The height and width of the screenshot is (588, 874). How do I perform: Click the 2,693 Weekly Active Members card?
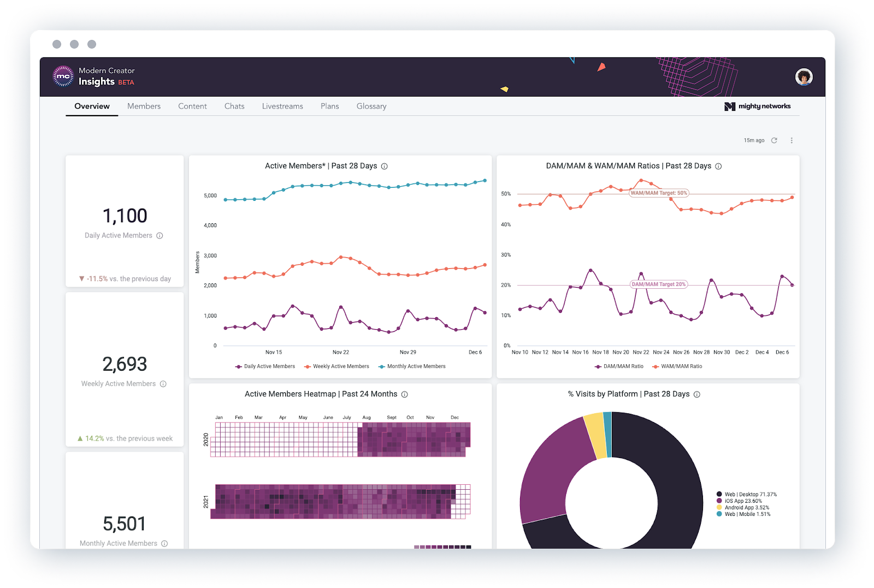coord(125,370)
